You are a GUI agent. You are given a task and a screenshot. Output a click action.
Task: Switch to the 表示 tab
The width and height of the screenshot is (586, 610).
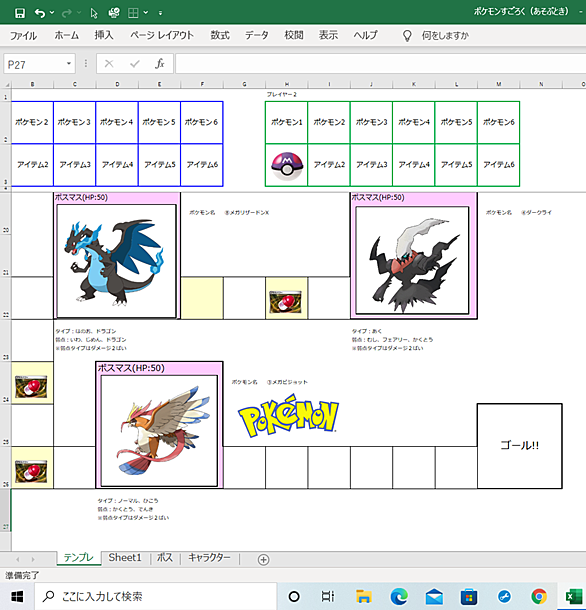[328, 35]
